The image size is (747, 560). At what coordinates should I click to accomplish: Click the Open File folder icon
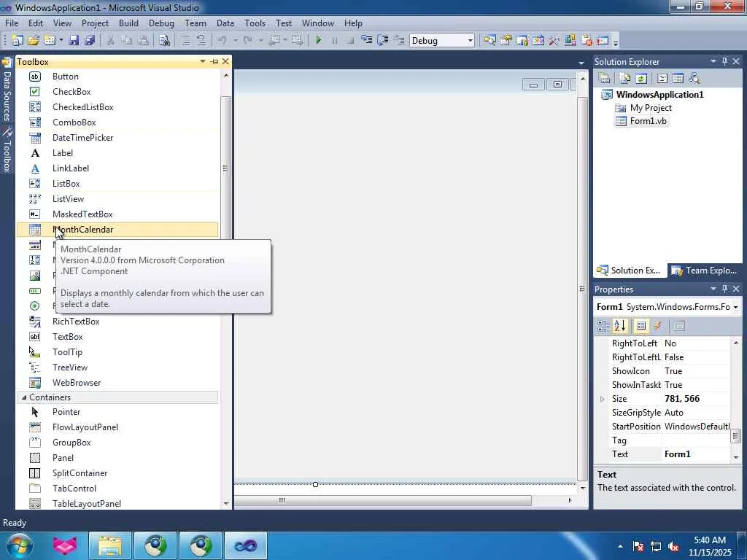(34, 41)
